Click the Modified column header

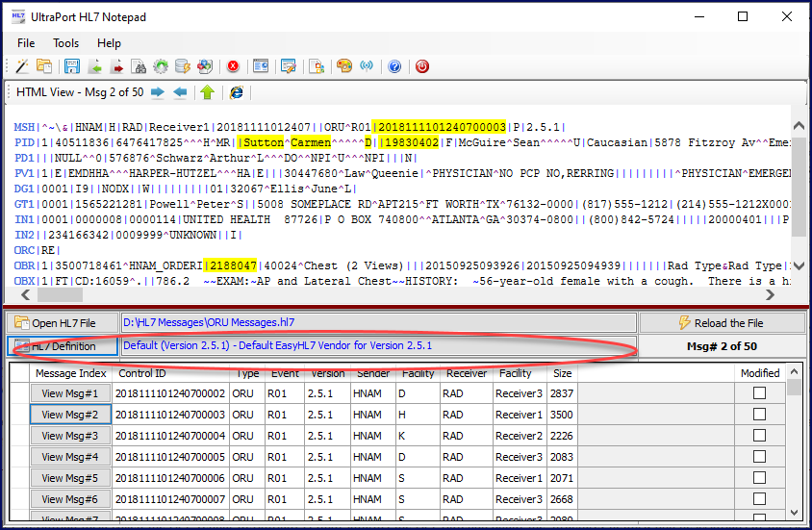pos(760,373)
